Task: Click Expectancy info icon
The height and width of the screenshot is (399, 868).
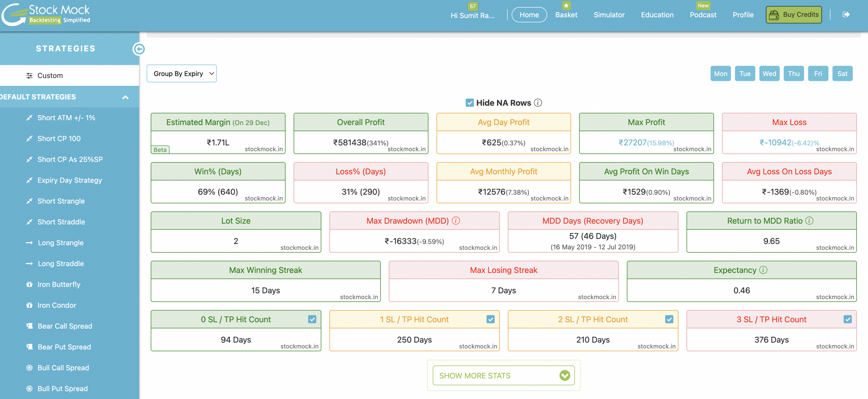Action: (x=763, y=270)
